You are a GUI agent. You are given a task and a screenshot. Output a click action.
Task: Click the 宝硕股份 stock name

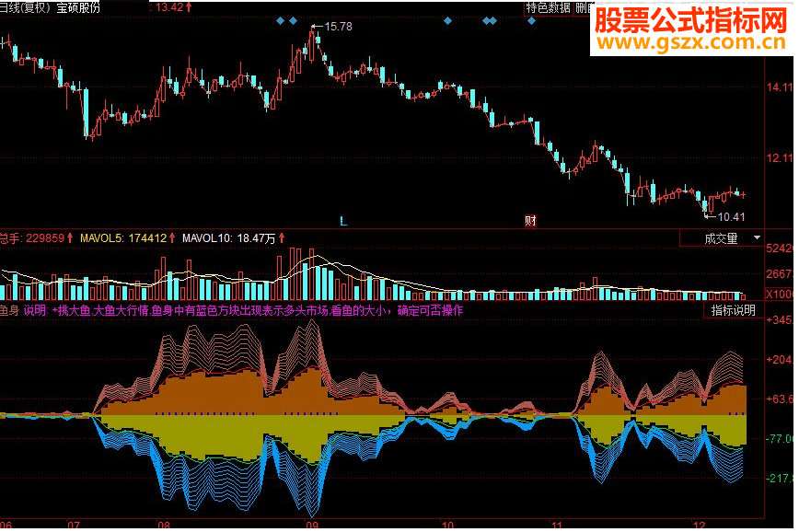pyautogui.click(x=78, y=7)
